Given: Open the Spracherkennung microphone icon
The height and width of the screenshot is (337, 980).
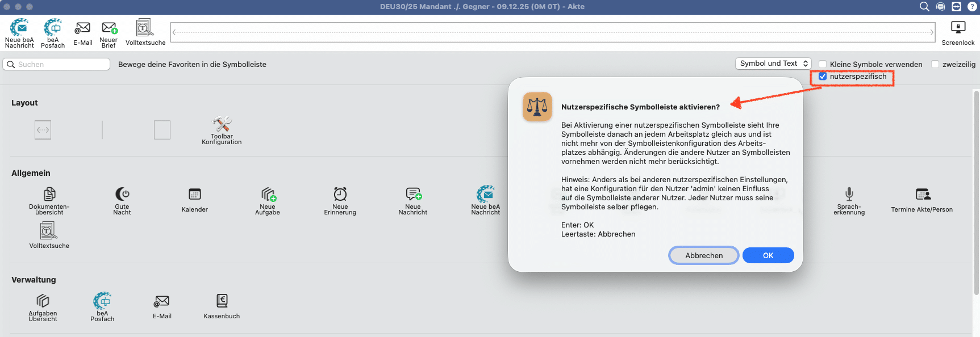Looking at the screenshot, I should click(x=849, y=195).
